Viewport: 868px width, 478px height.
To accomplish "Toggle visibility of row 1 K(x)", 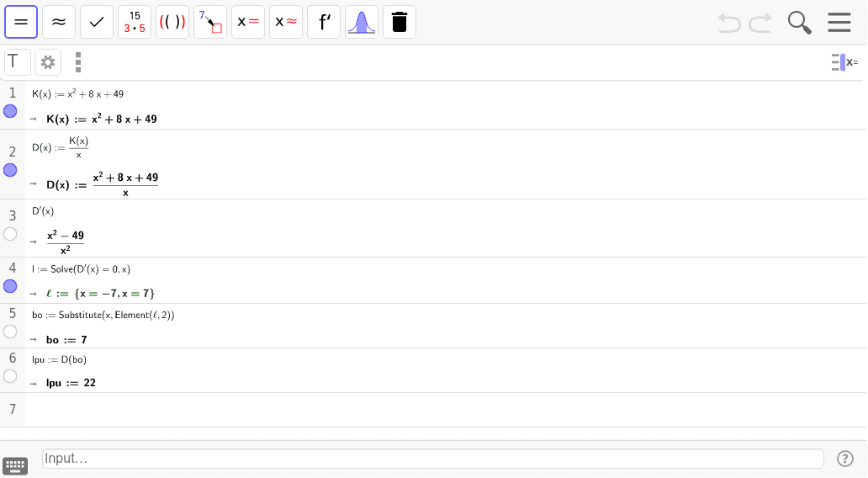I will 10,111.
